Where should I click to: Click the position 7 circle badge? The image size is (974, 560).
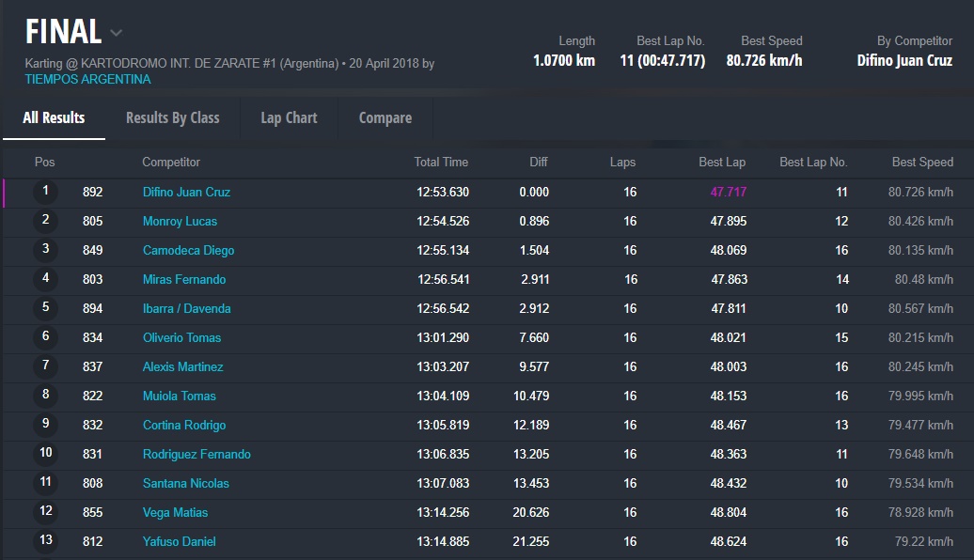tap(45, 366)
